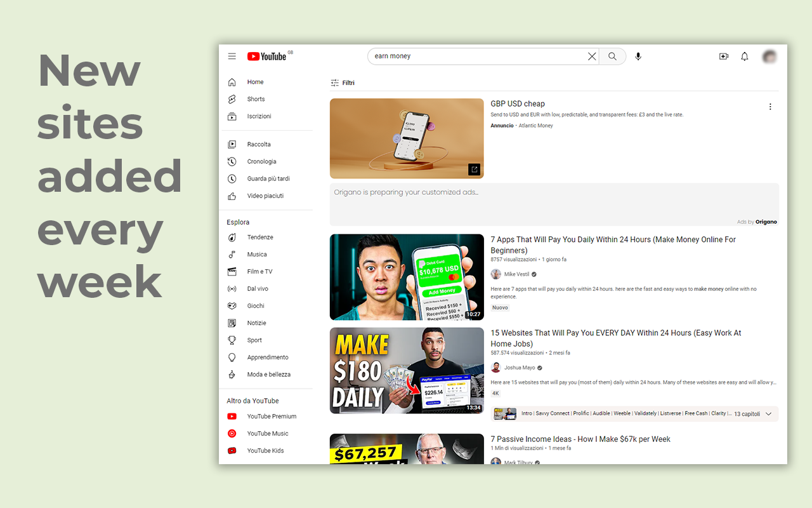Click the Make $180 Daily thumbnail
This screenshot has width=812, height=508.
(407, 370)
